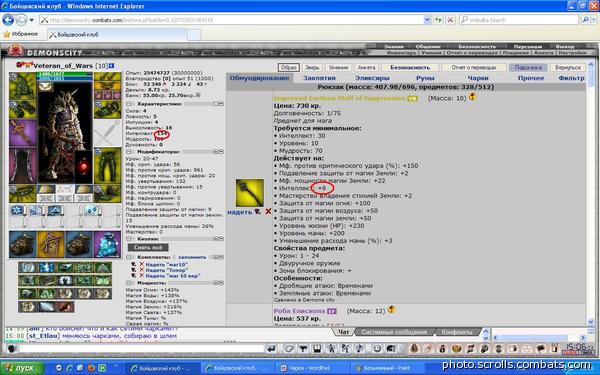Click the Безопасность button
The width and height of the screenshot is (600, 375).
click(x=410, y=67)
